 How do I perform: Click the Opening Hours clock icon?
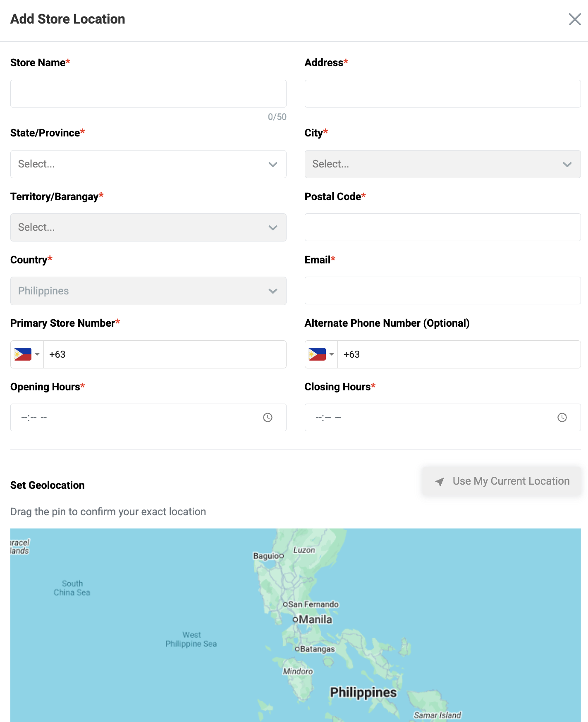coord(268,418)
